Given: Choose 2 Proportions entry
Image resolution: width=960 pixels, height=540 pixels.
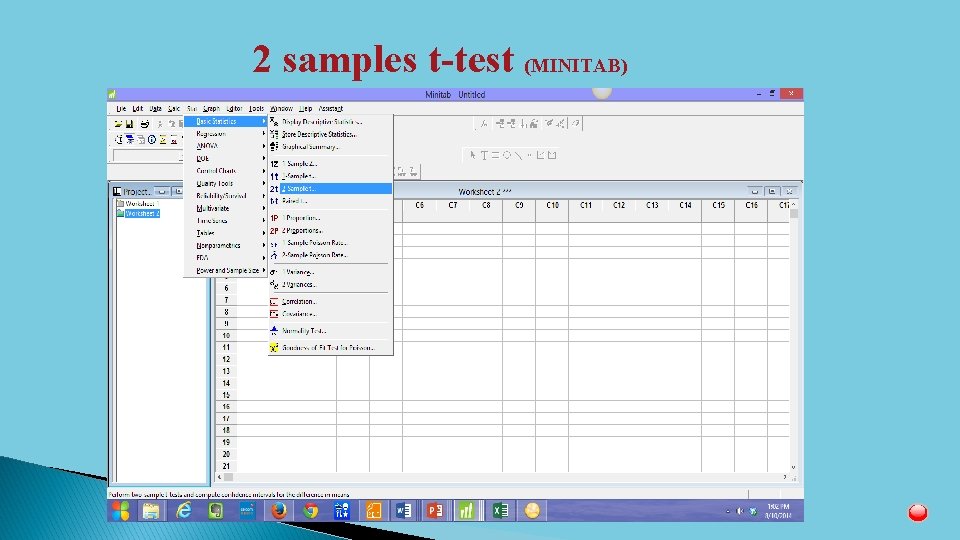Looking at the screenshot, I should 331,231.
